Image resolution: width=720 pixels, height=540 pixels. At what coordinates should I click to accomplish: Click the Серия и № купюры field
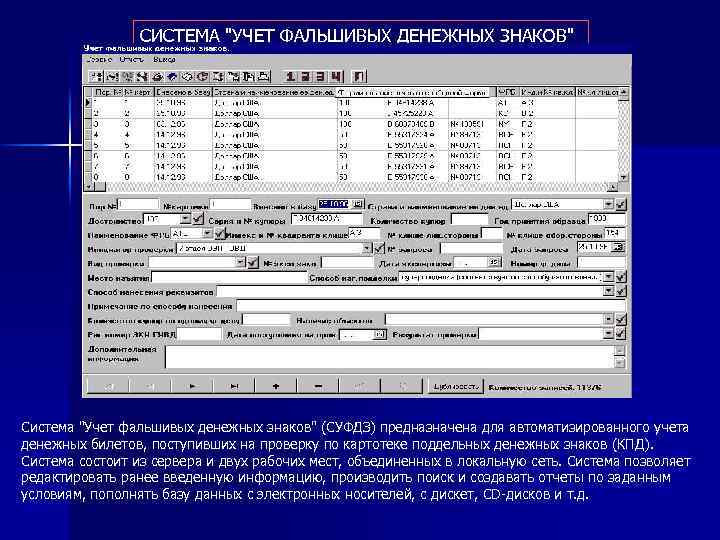pyautogui.click(x=327, y=219)
